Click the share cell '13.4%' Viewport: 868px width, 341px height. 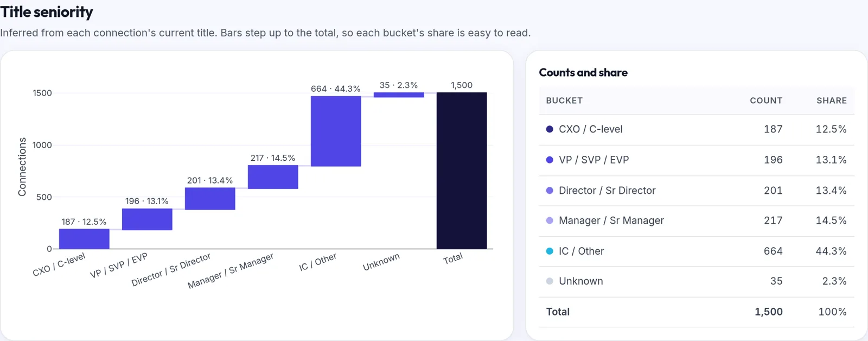pos(831,191)
